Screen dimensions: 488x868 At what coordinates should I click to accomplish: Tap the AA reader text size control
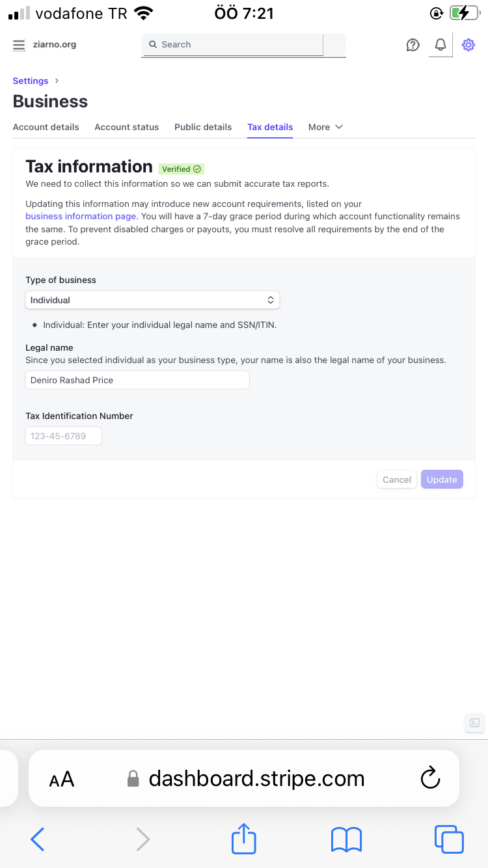point(62,779)
